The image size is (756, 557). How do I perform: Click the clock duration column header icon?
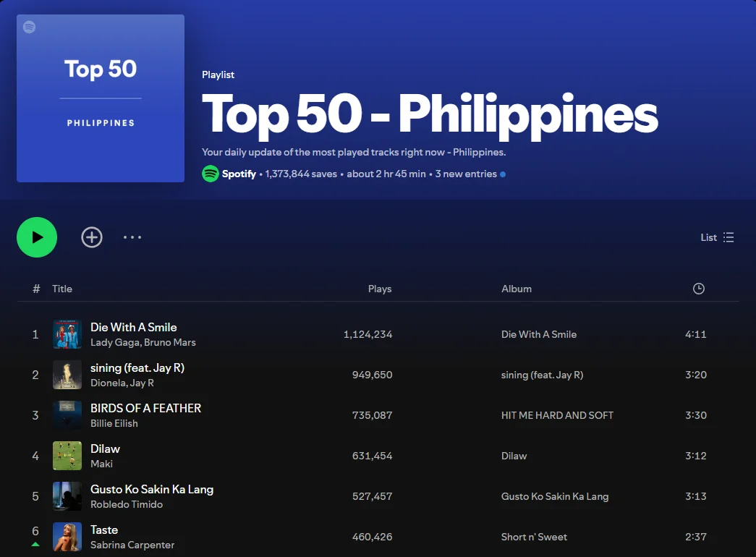(x=699, y=289)
